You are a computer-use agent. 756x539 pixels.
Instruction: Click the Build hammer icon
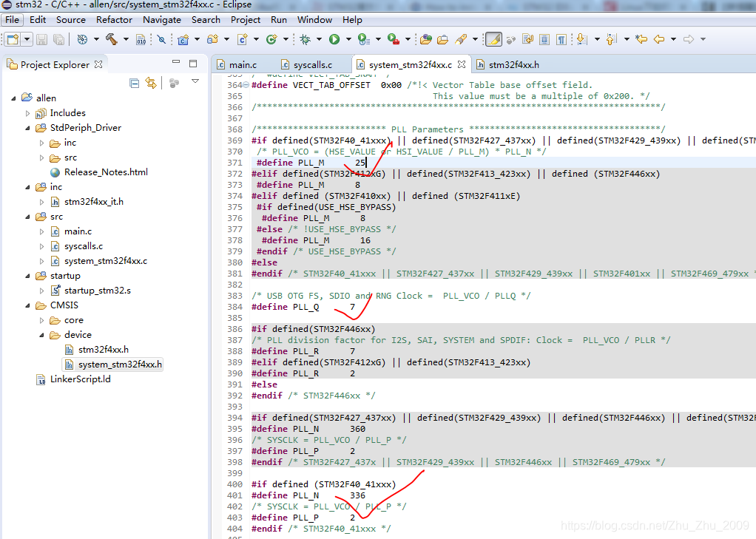(x=112, y=39)
